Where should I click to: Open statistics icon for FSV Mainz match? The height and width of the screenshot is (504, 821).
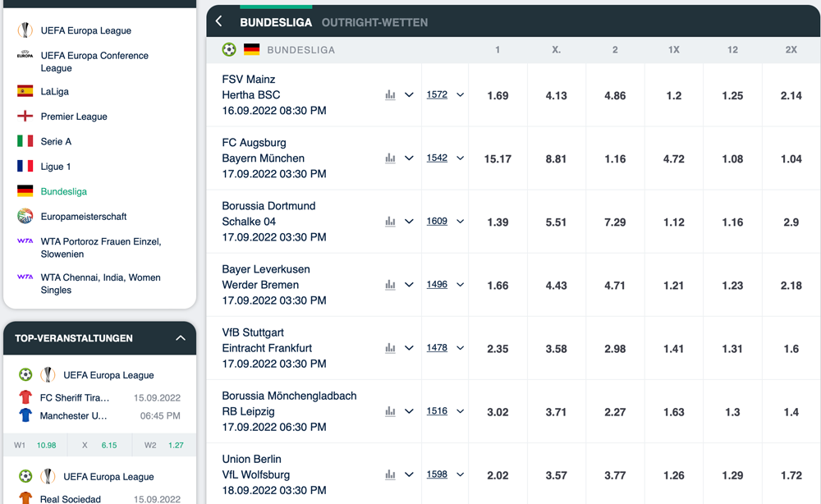tap(390, 95)
